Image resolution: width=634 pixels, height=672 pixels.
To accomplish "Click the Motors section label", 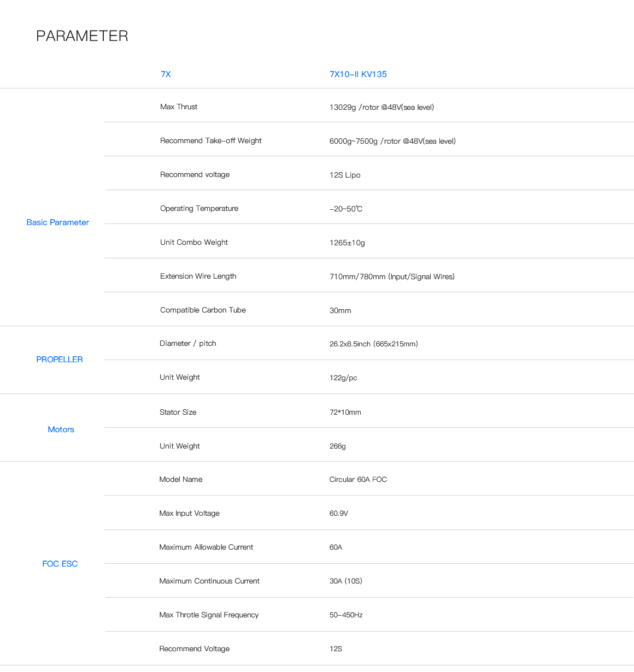I will [61, 429].
